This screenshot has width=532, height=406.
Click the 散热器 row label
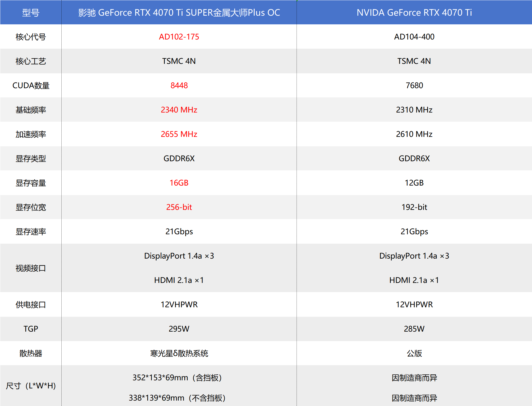31,353
